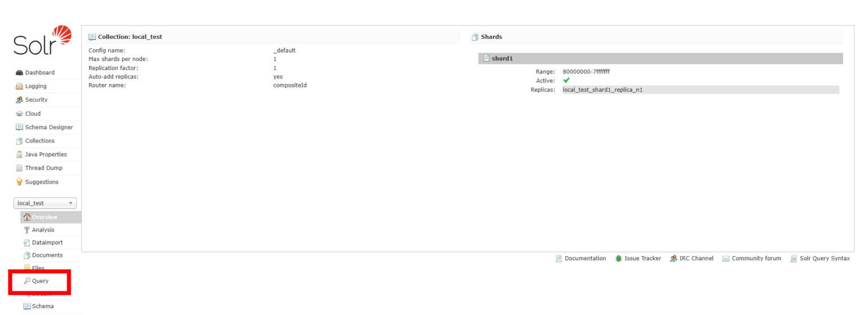Open Thread Dump in the sidebar
The image size is (868, 315).
[44, 168]
